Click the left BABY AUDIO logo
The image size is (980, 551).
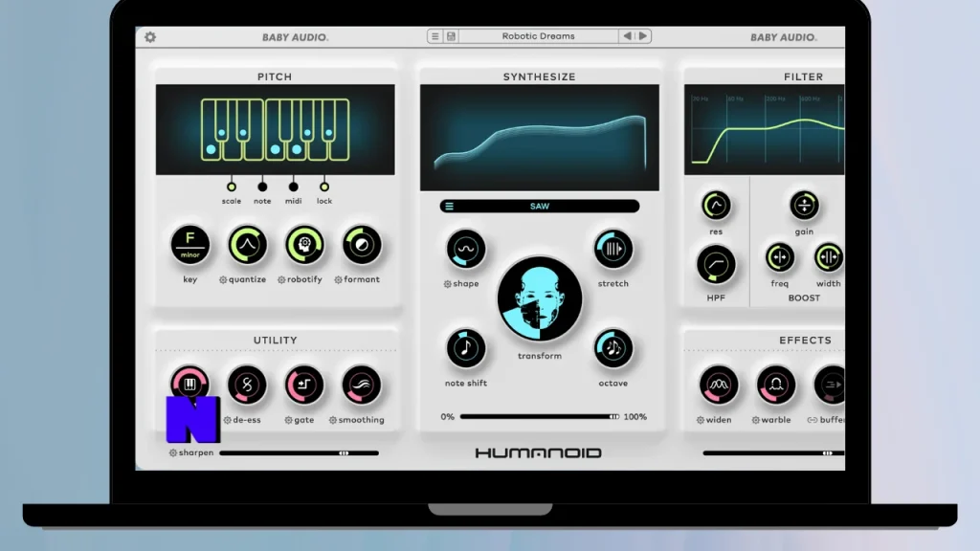295,37
